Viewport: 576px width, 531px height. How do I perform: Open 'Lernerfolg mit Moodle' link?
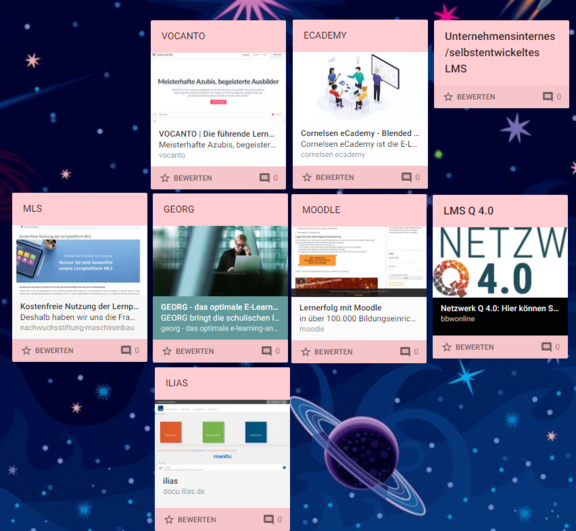tap(340, 308)
